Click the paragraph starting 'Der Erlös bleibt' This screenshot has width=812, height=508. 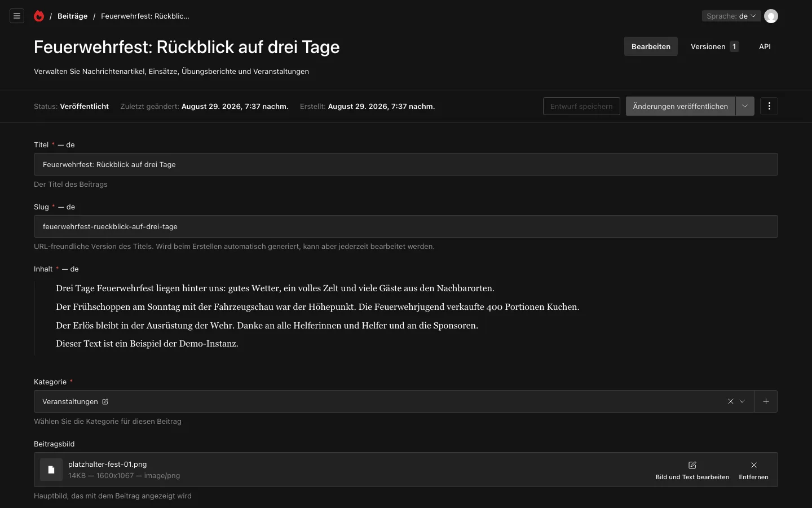click(x=267, y=326)
